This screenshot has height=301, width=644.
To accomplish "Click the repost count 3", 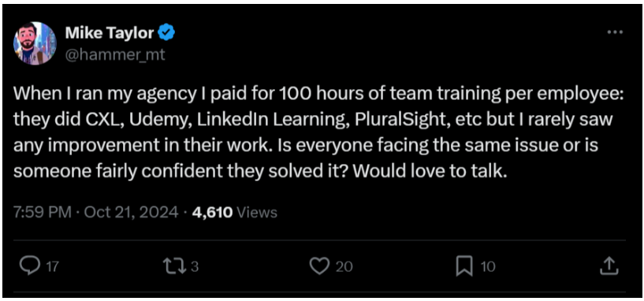I will coord(195,267).
